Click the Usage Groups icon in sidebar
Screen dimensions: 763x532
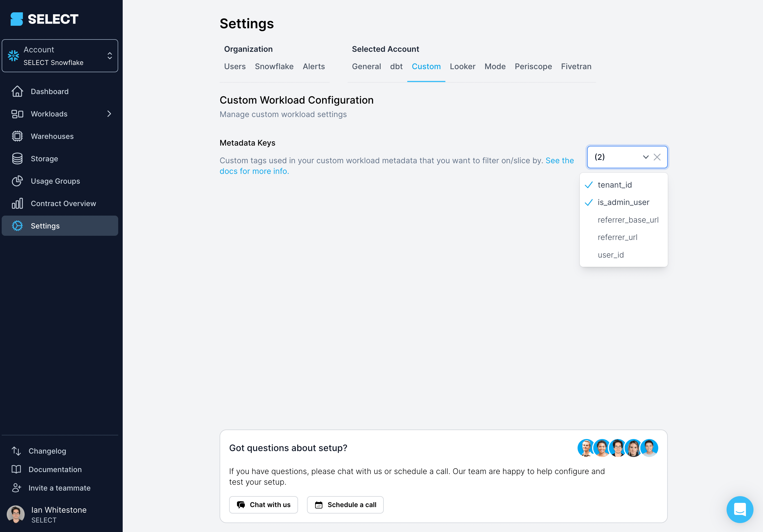17,180
